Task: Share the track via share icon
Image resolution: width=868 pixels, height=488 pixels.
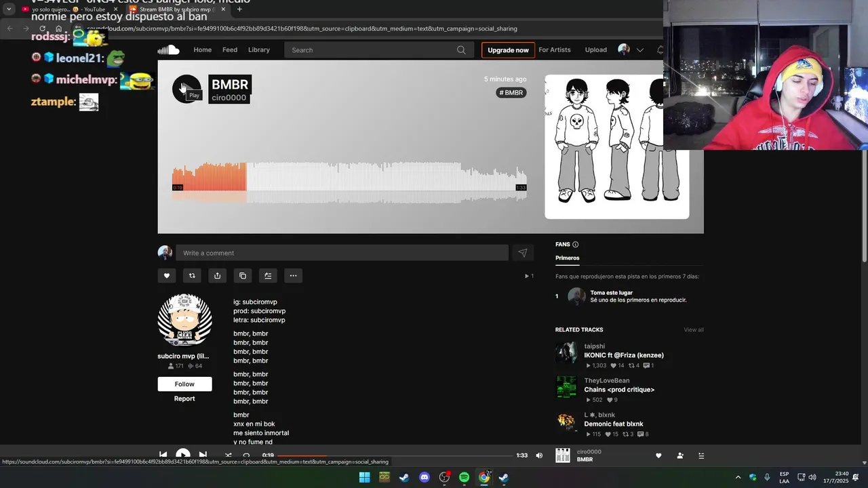Action: click(x=217, y=276)
